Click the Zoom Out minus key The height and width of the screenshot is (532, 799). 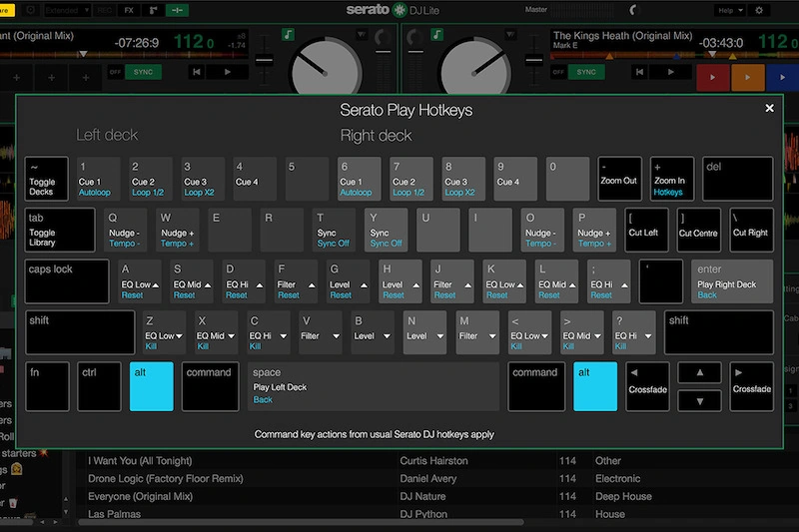[x=618, y=179]
